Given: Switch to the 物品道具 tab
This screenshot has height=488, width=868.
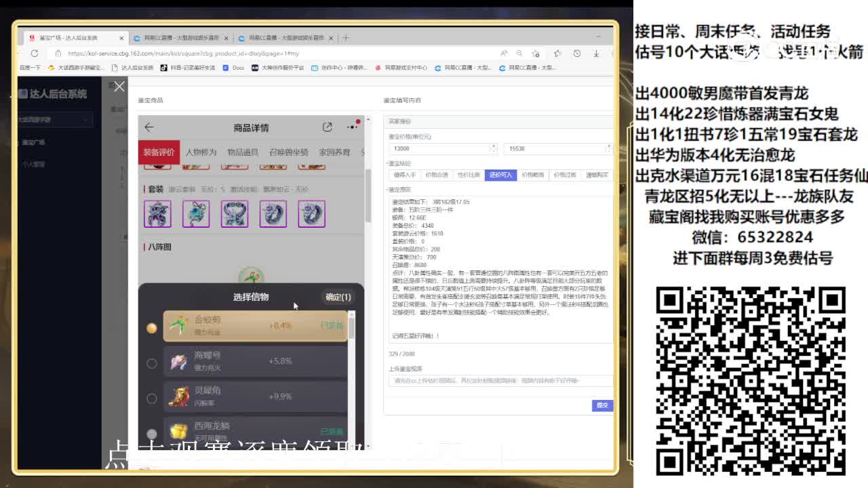Looking at the screenshot, I should coord(243,152).
